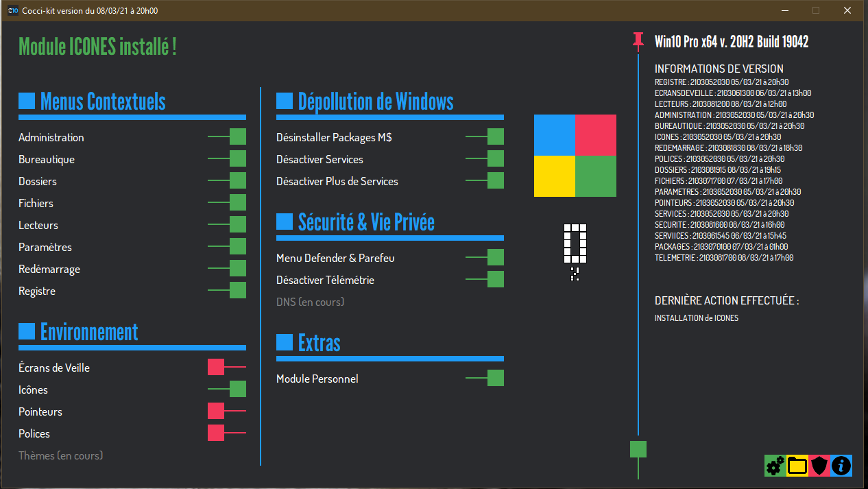This screenshot has height=489, width=868.
Task: Toggle the Module Personnel switch
Action: (x=485, y=378)
